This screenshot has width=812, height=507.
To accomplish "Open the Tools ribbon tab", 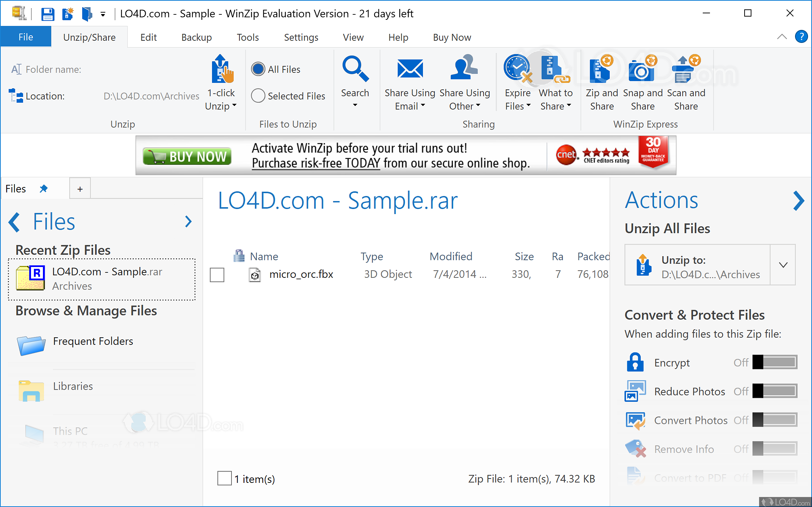I will click(x=248, y=37).
